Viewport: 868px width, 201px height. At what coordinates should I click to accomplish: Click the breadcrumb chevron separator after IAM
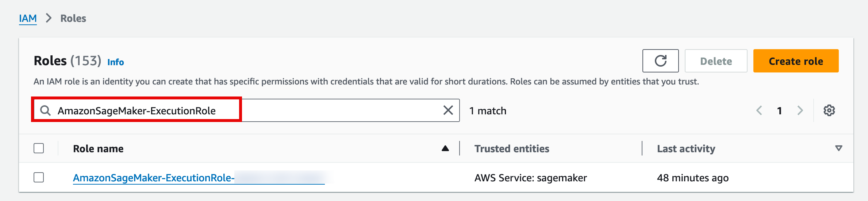pos(49,18)
